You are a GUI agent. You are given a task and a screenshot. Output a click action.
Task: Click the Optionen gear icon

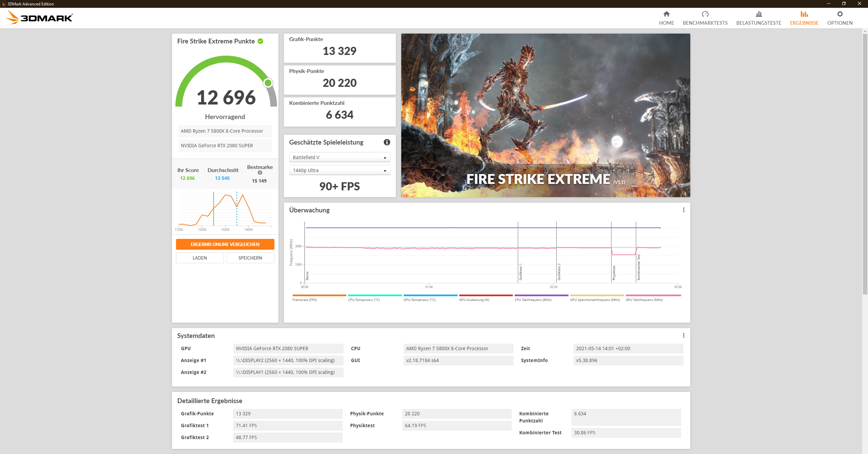click(x=840, y=14)
